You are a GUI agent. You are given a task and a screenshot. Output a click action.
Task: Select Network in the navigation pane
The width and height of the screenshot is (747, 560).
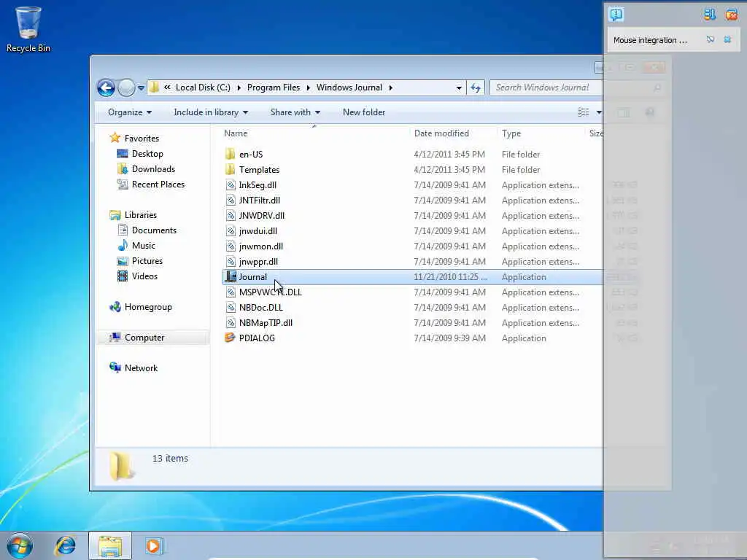click(141, 367)
